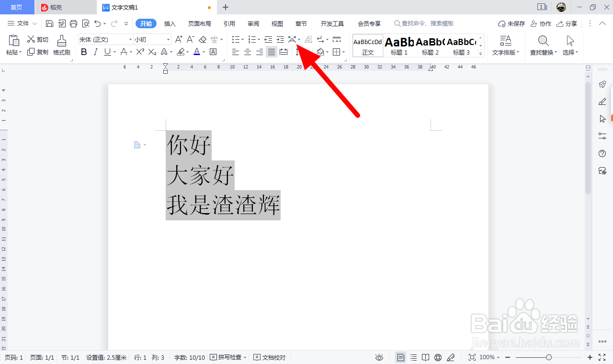Viewport: 613px width, 364px height.
Task: Apply bold formatting to selected text
Action: [84, 52]
